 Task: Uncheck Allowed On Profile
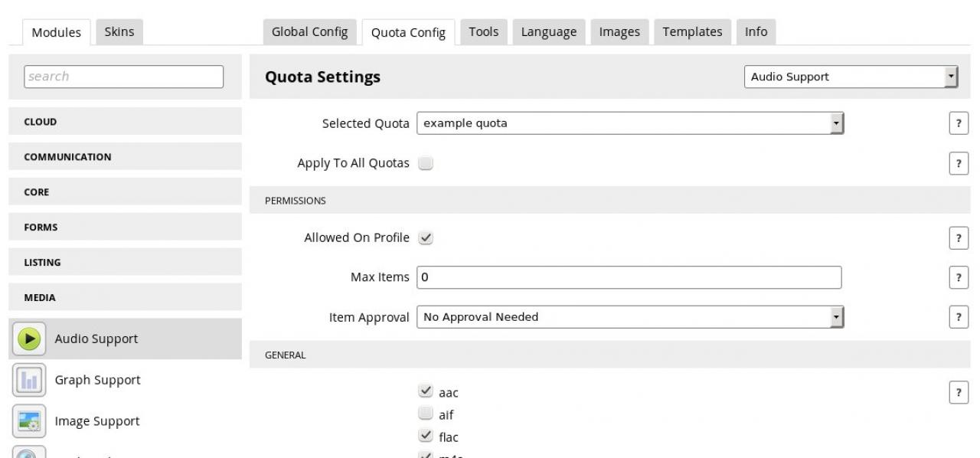point(426,238)
